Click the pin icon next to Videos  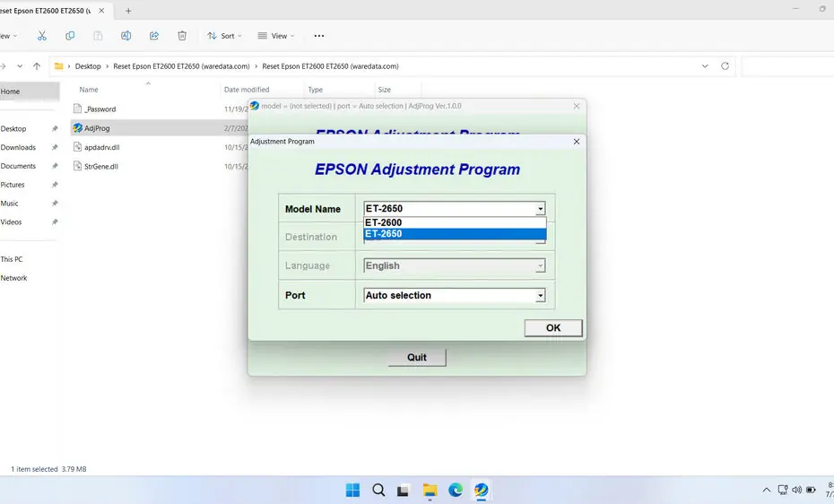pos(54,222)
